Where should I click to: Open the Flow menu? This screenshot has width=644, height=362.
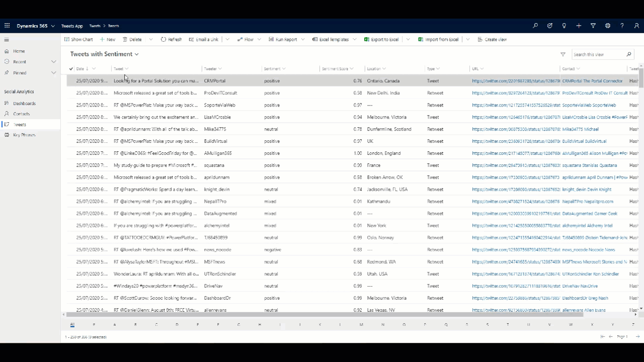click(x=248, y=39)
